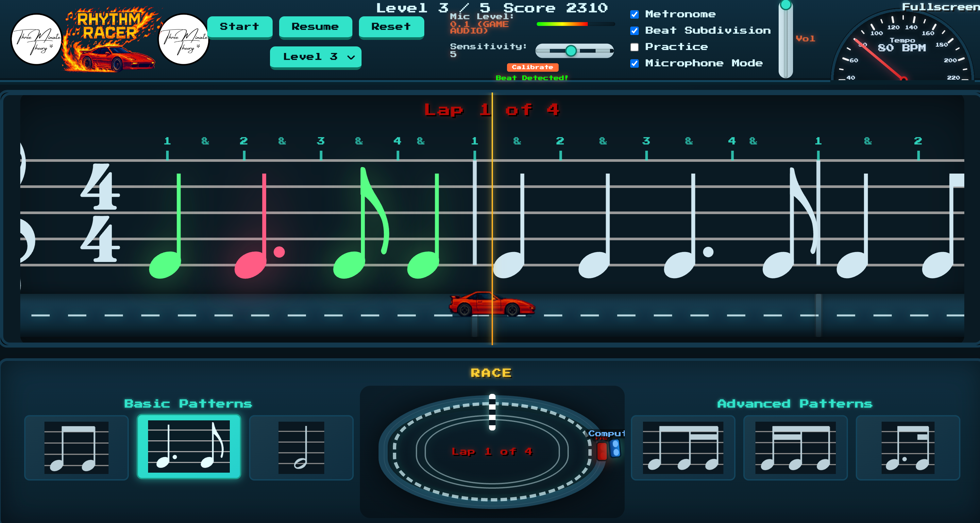Choose the eighth and two sixteenths pattern
Screen dimensions: 980x523
coord(683,448)
